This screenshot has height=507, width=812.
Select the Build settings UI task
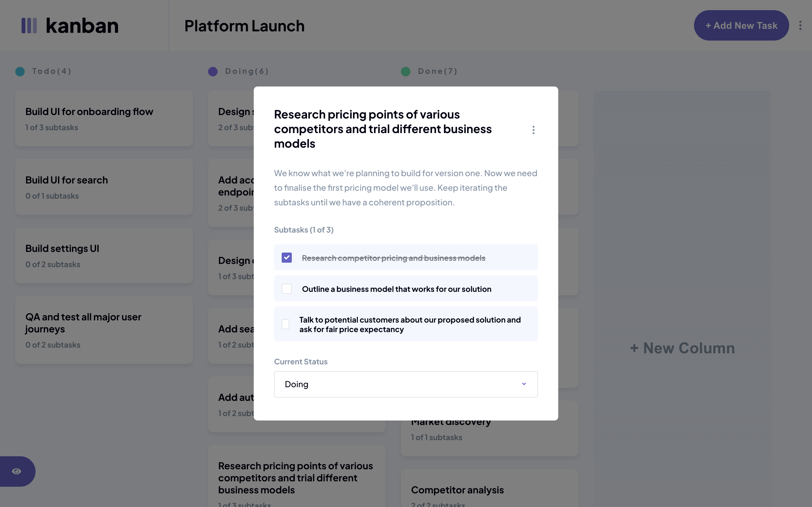[104, 255]
